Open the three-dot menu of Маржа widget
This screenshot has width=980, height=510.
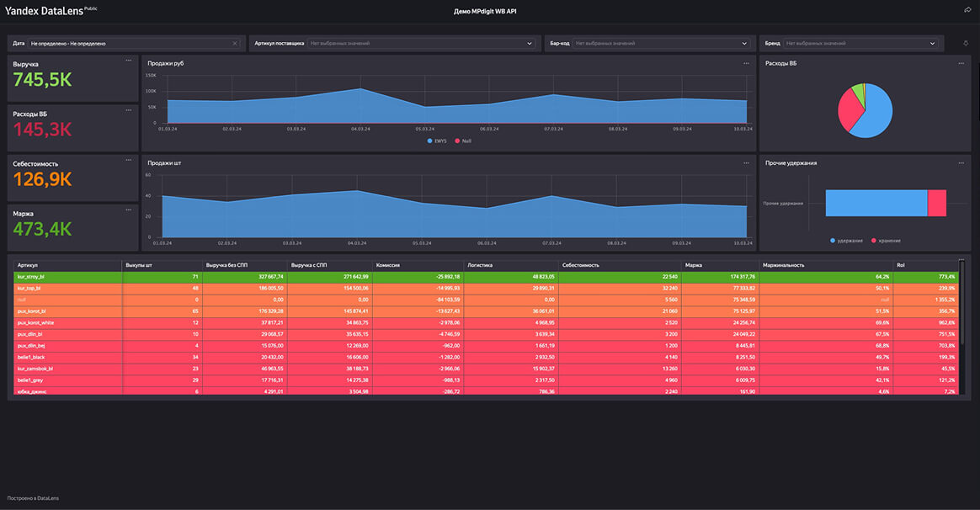point(128,210)
